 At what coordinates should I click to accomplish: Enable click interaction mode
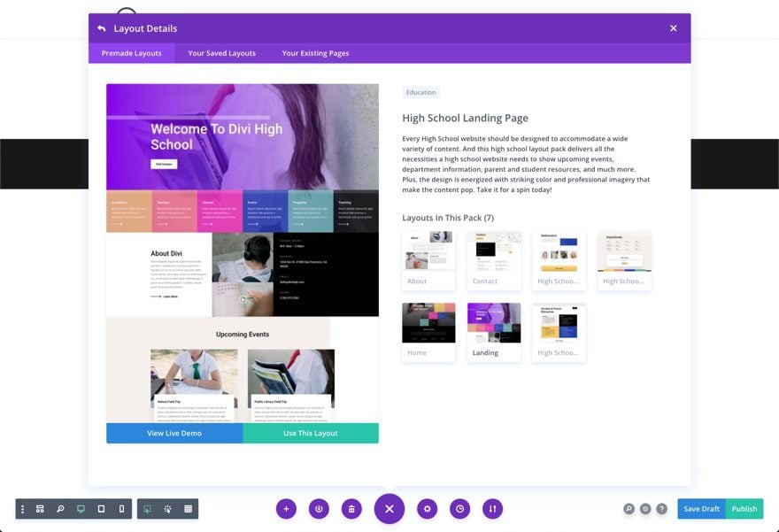168,509
